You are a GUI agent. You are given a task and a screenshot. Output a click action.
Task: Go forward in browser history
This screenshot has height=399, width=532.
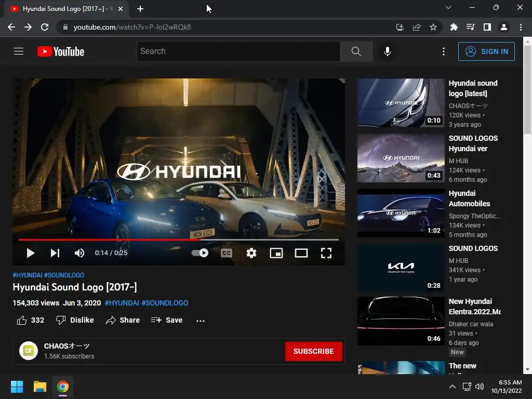click(x=28, y=27)
